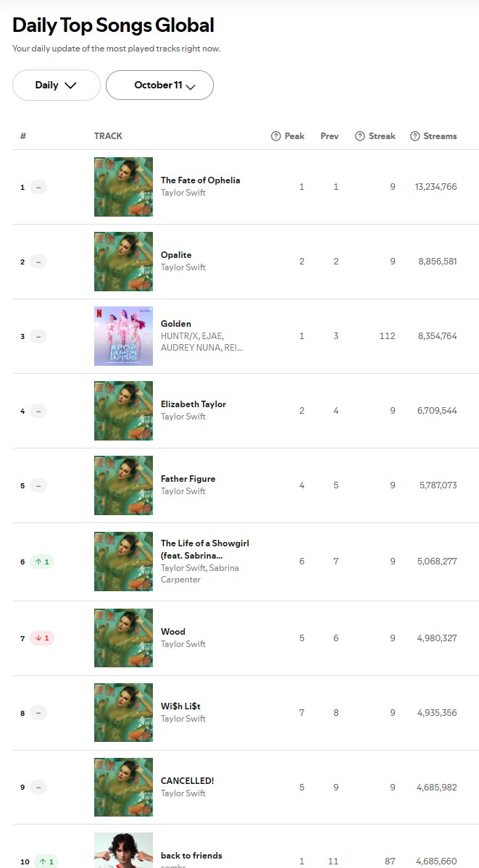Click Taylor Swift artist under Father Figure

coord(183,491)
